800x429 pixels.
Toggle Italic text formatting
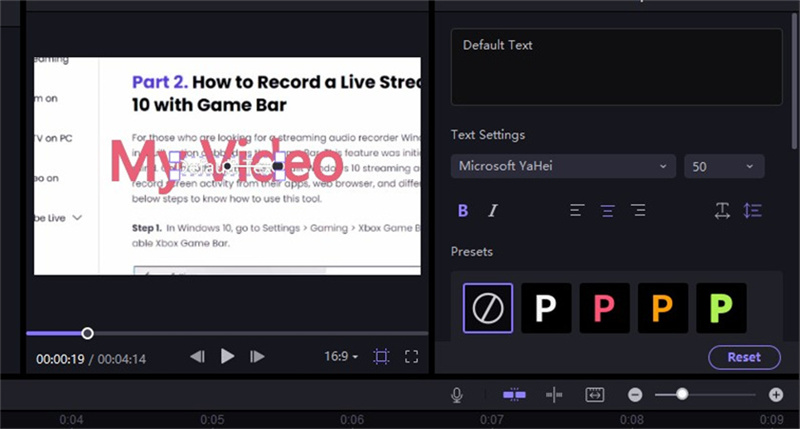(492, 210)
